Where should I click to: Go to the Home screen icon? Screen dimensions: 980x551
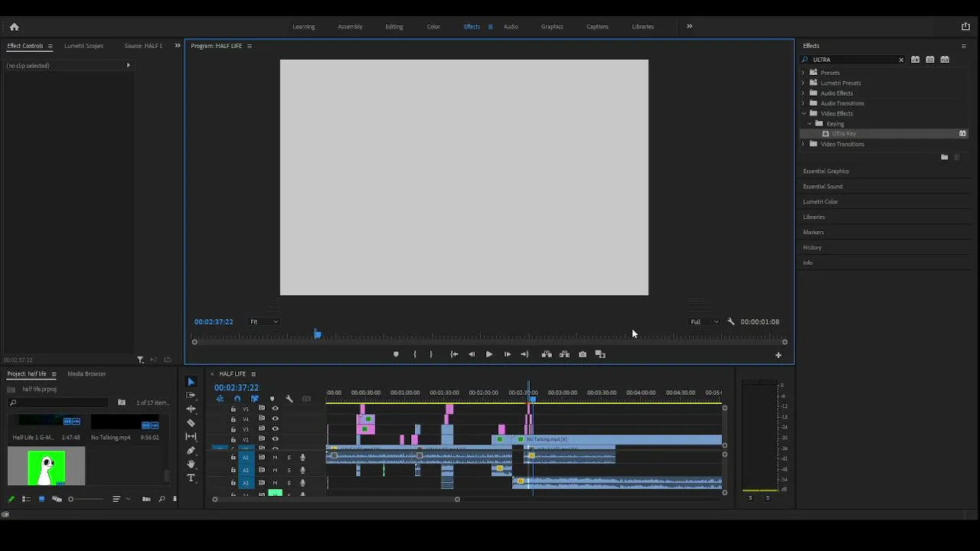click(x=14, y=27)
